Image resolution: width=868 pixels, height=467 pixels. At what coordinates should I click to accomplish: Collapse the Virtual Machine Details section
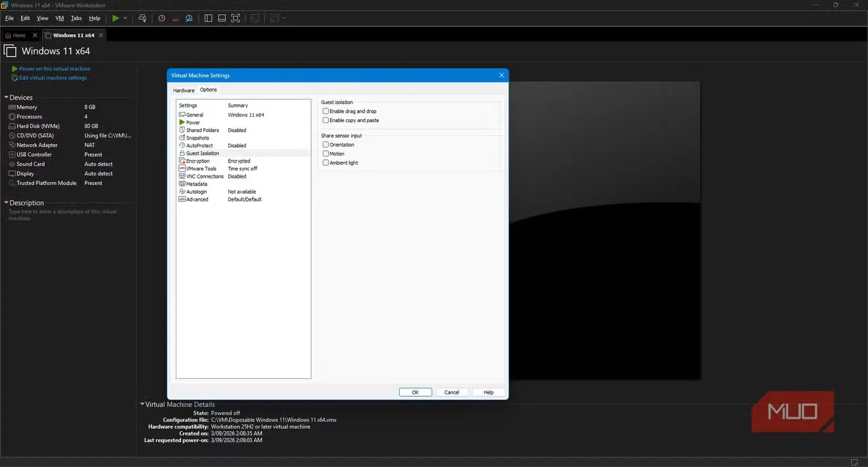[142, 404]
